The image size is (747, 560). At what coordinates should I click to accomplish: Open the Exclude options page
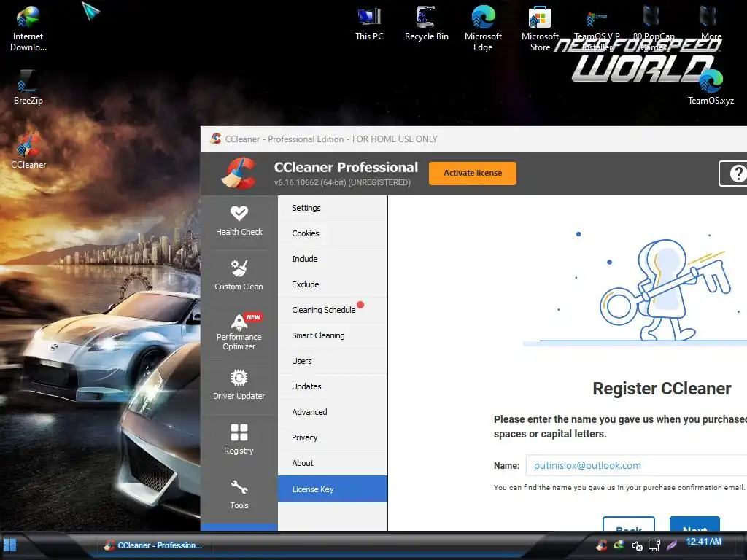pos(333,284)
